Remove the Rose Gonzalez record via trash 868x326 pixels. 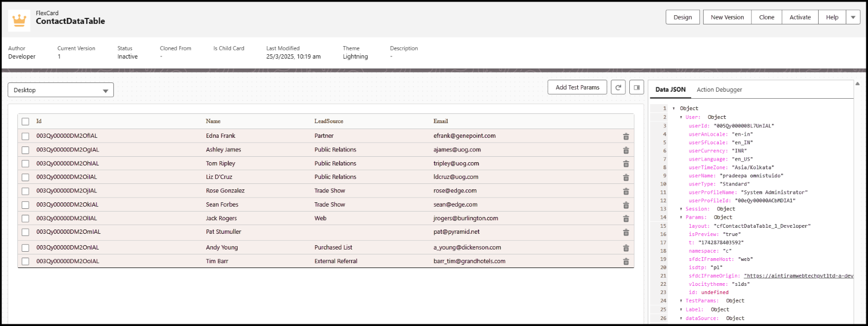(626, 191)
